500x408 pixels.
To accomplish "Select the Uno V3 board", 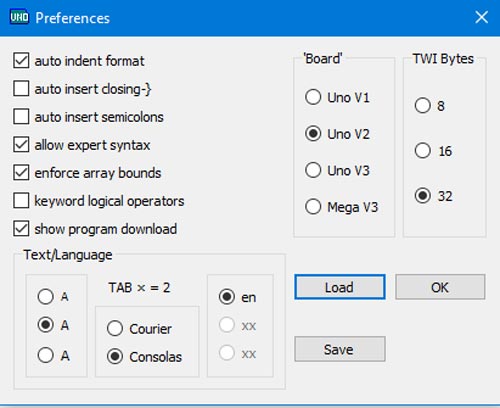I will tap(313, 170).
